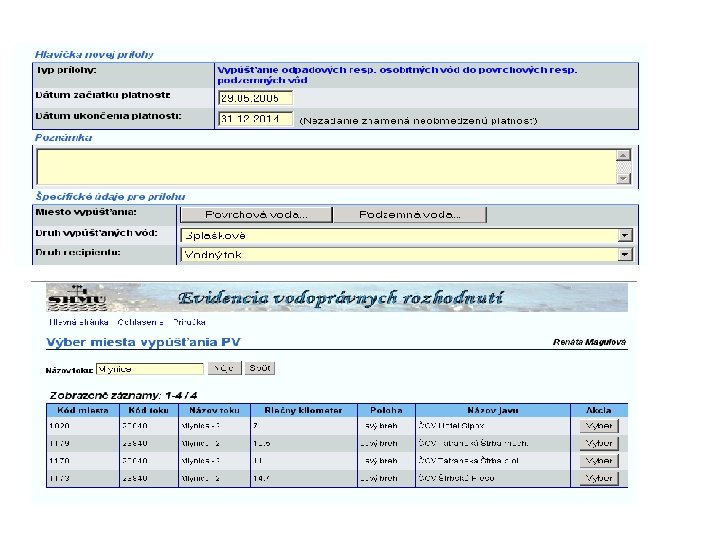720x540 pixels.
Task: Click Výber for riečny kilometer 14.7 row
Action: click(599, 478)
